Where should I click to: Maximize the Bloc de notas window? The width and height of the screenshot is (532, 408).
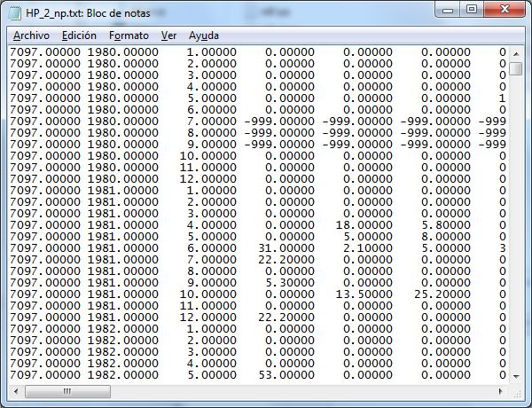coord(472,10)
